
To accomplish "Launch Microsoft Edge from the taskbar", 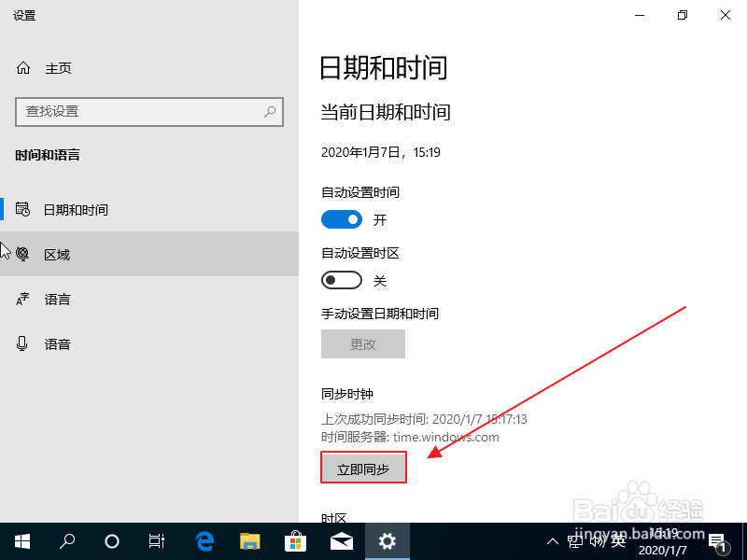I will tap(204, 541).
